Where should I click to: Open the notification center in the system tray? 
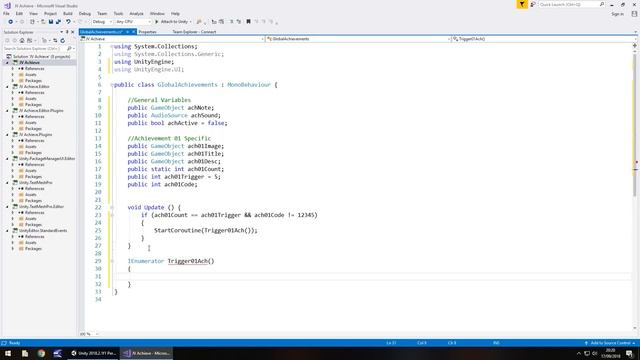coord(629,353)
